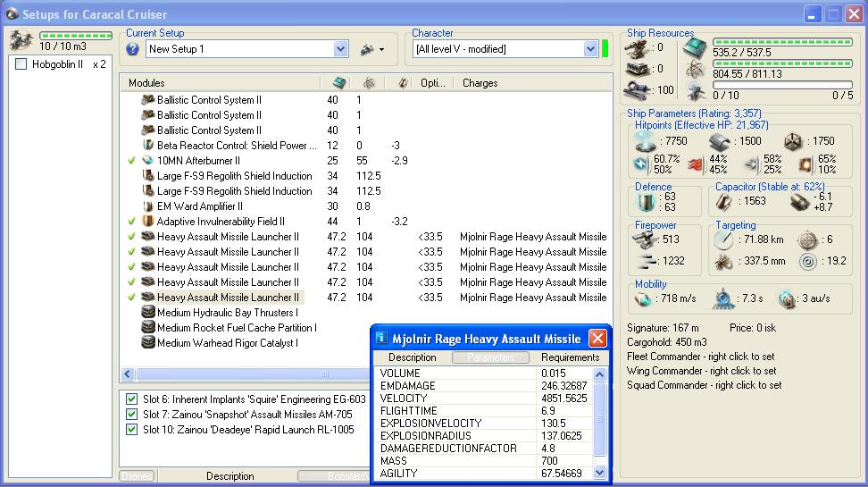Click the capacitor battery icon
This screenshot has width=868, height=487.
point(724,202)
